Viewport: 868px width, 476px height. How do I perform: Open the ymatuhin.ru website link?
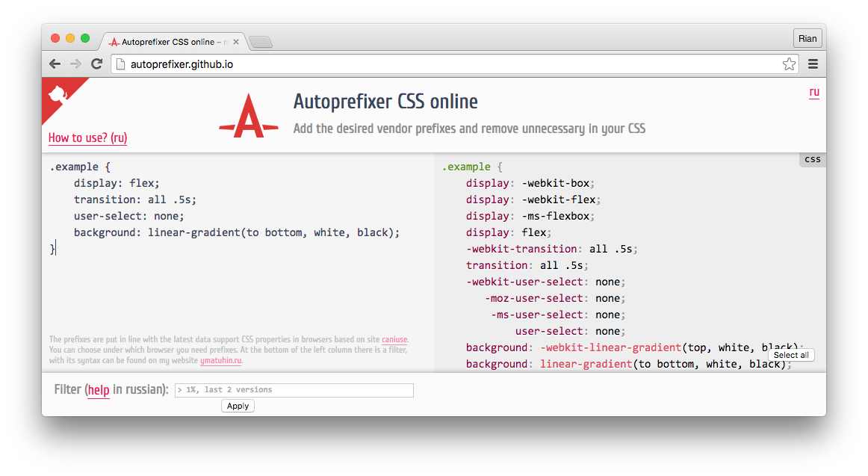(x=220, y=360)
